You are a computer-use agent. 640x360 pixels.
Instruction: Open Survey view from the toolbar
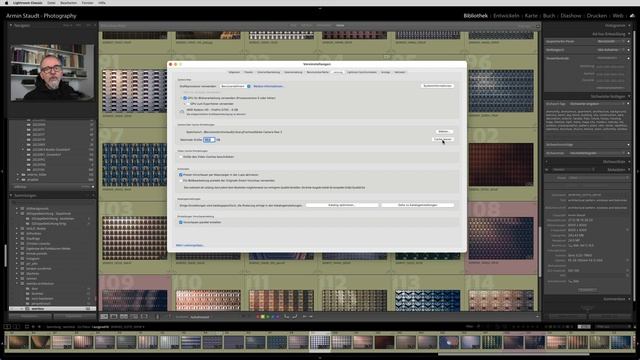coord(134,316)
